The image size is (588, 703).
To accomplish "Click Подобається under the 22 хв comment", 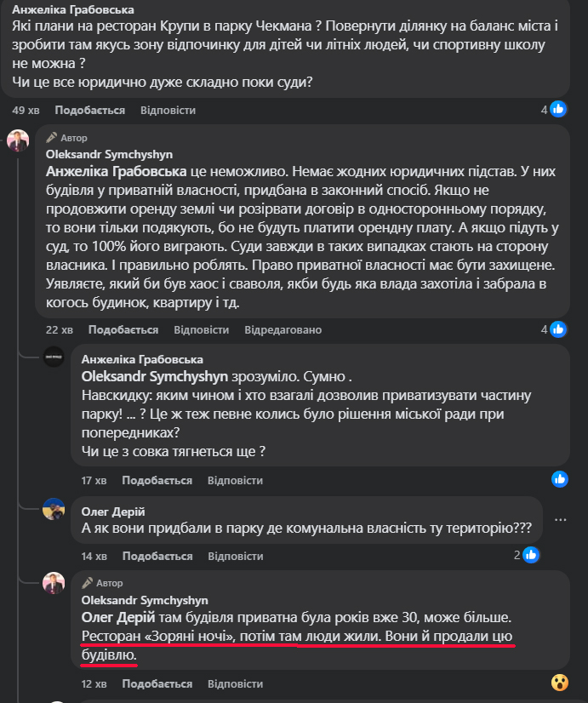I will (123, 330).
